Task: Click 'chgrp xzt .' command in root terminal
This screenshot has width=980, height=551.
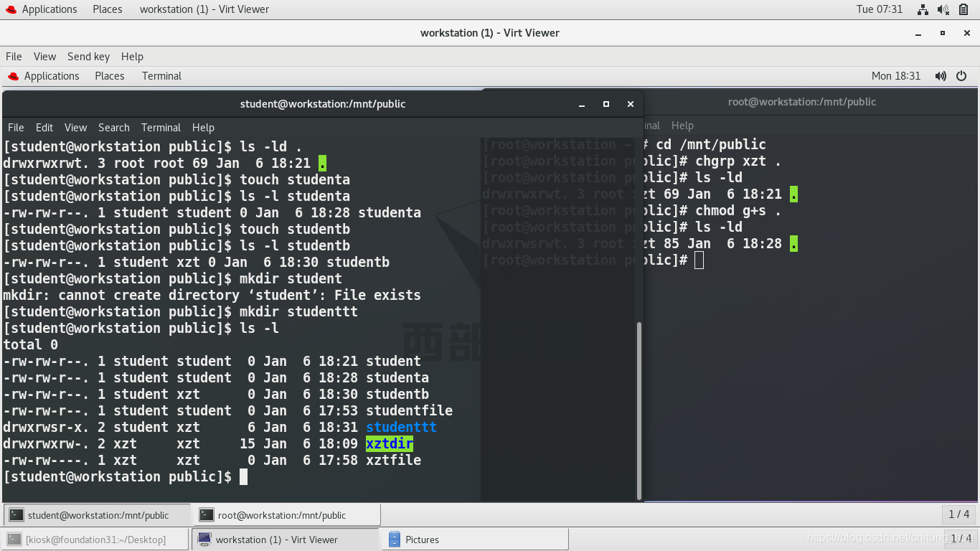Action: coord(738,161)
